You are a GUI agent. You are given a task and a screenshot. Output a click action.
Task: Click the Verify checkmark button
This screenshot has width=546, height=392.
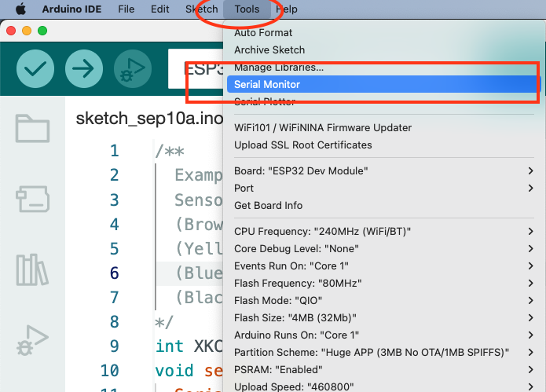click(35, 68)
